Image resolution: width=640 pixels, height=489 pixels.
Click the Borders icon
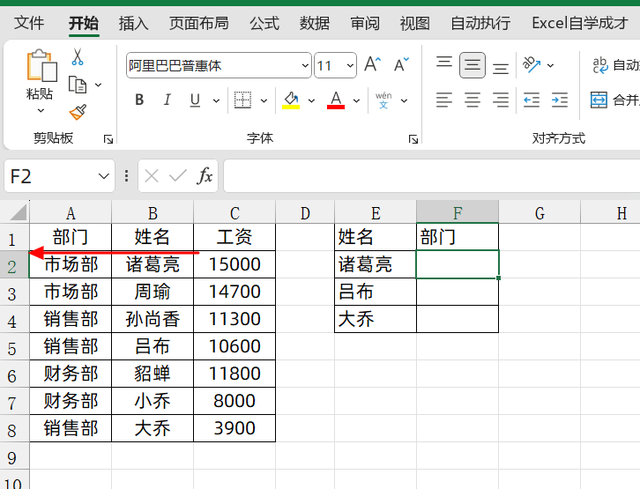click(242, 100)
